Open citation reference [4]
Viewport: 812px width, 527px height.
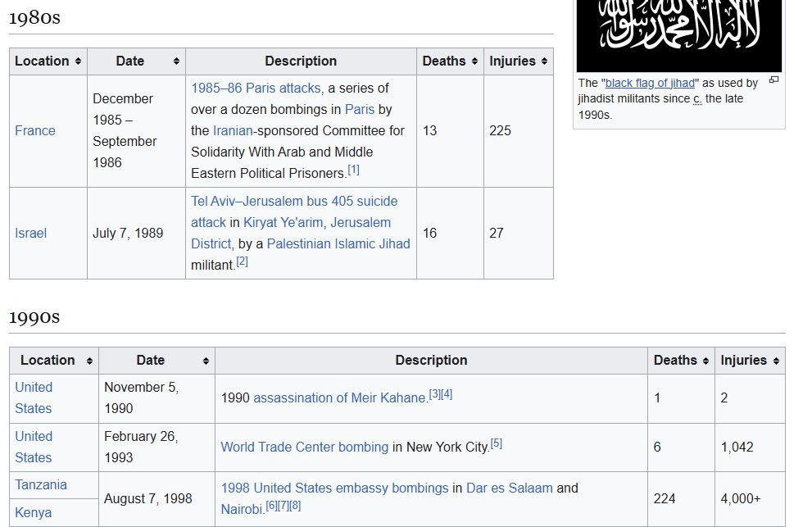[447, 394]
